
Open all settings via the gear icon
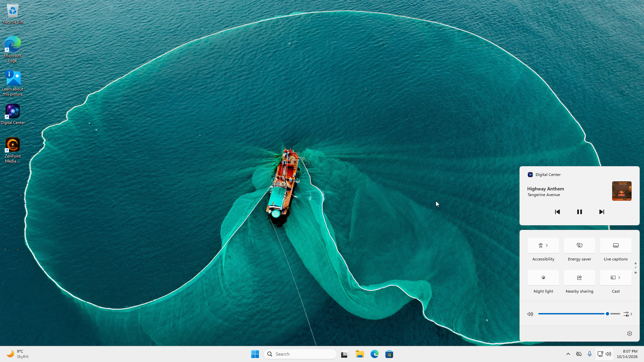click(x=630, y=334)
